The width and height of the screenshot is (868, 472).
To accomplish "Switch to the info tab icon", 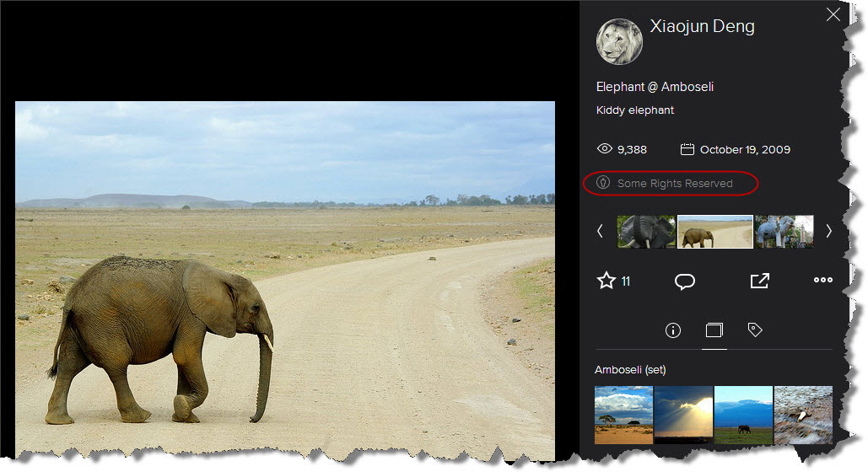I will point(672,330).
